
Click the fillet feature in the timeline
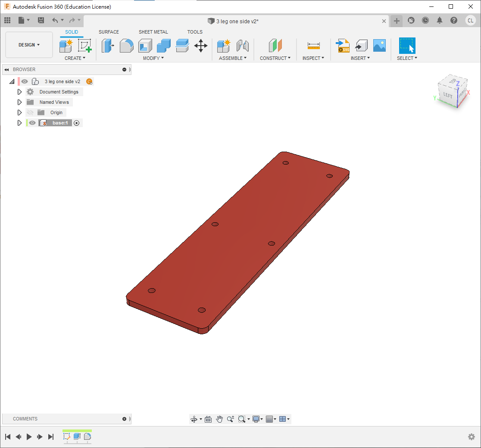coord(87,436)
